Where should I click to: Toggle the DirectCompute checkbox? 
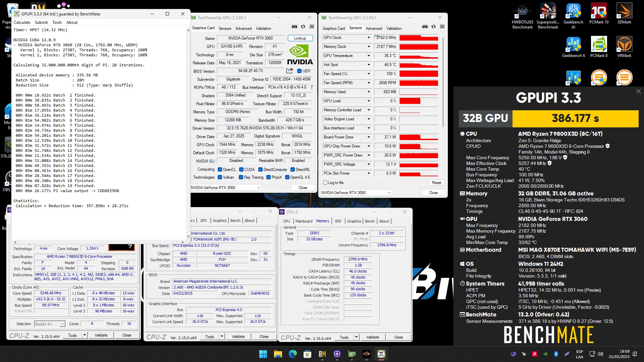(261, 170)
